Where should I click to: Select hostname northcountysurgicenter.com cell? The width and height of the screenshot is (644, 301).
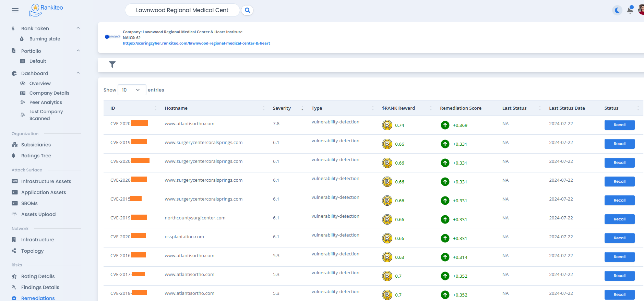tap(195, 218)
